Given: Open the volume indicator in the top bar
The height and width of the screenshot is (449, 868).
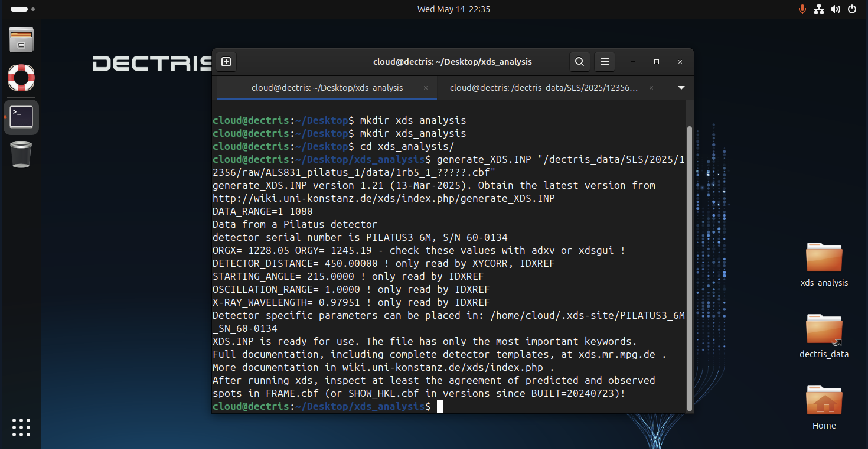Looking at the screenshot, I should coord(835,9).
